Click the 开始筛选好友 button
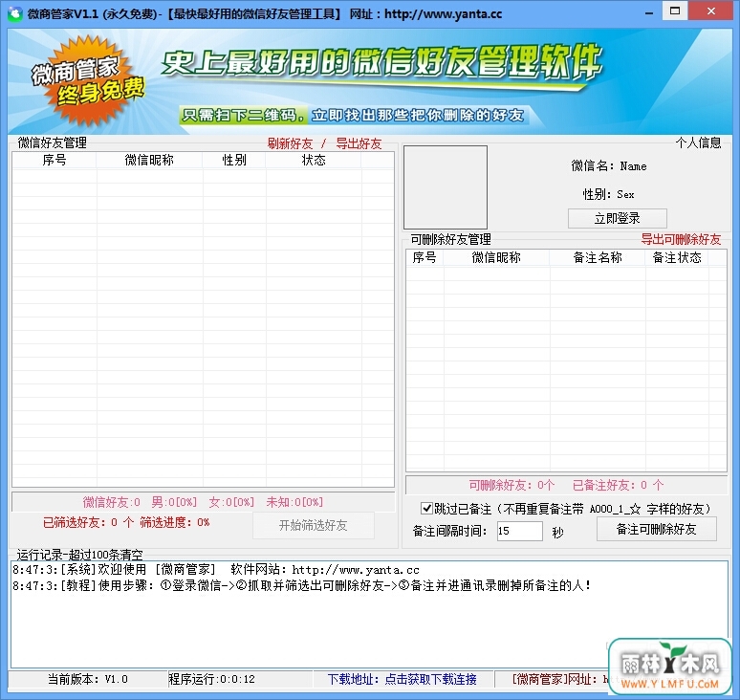 (x=314, y=525)
